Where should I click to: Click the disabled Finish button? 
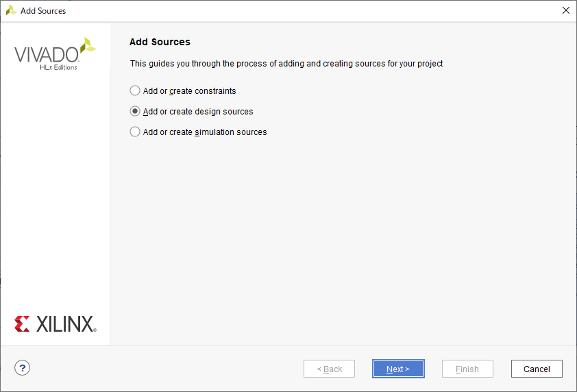coord(467,369)
